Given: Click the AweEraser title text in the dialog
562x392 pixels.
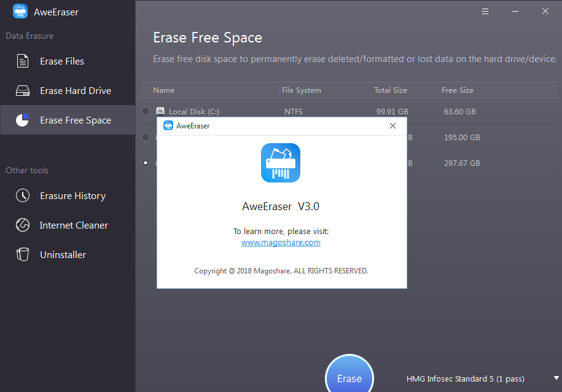Looking at the screenshot, I should coord(193,126).
